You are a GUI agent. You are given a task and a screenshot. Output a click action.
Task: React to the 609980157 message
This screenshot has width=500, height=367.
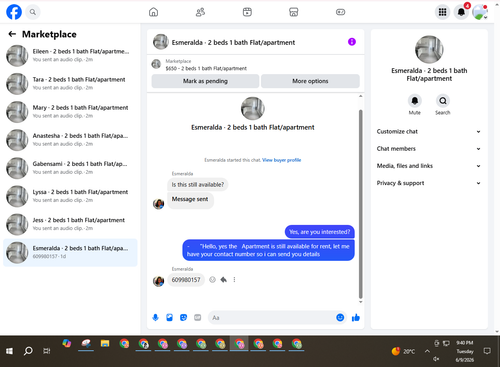click(x=212, y=280)
